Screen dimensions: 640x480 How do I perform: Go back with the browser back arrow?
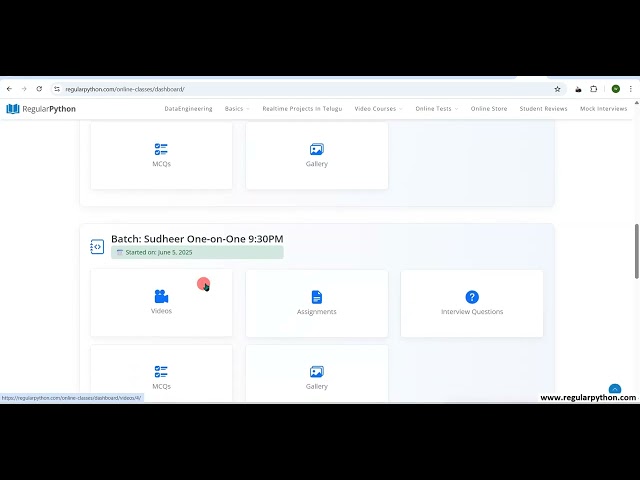click(9, 89)
